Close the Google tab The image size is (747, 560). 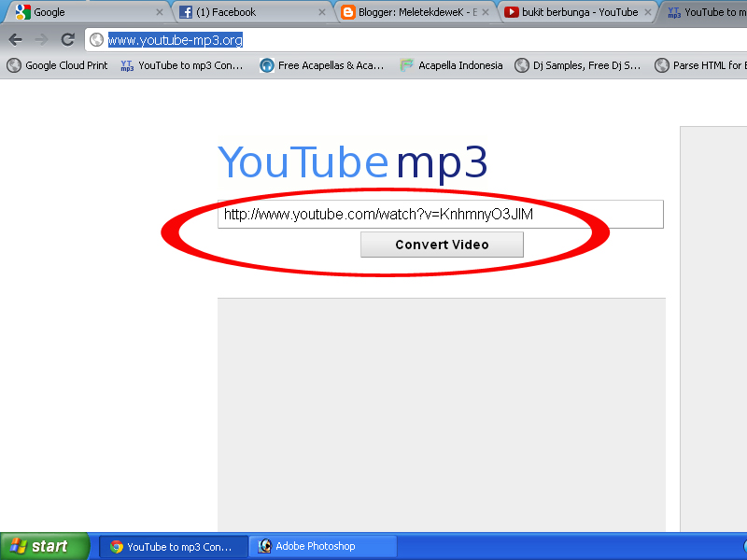160,12
